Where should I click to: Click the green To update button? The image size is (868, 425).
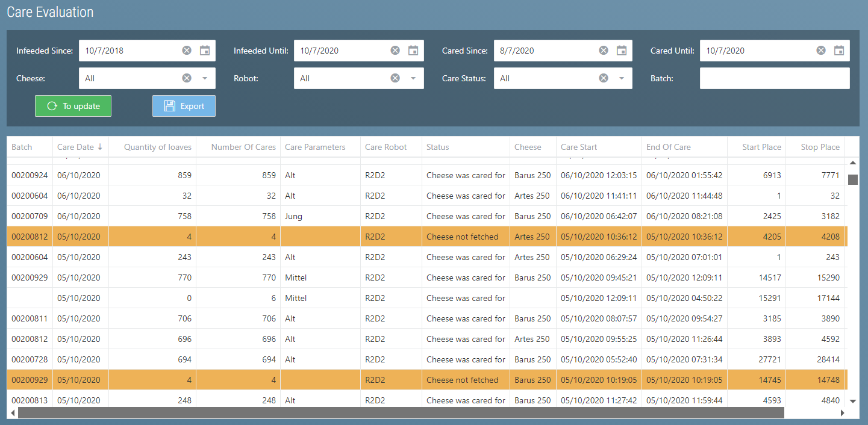(73, 106)
